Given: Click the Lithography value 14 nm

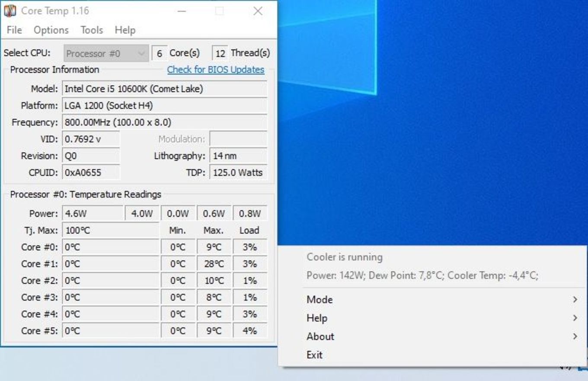Looking at the screenshot, I should tap(239, 156).
